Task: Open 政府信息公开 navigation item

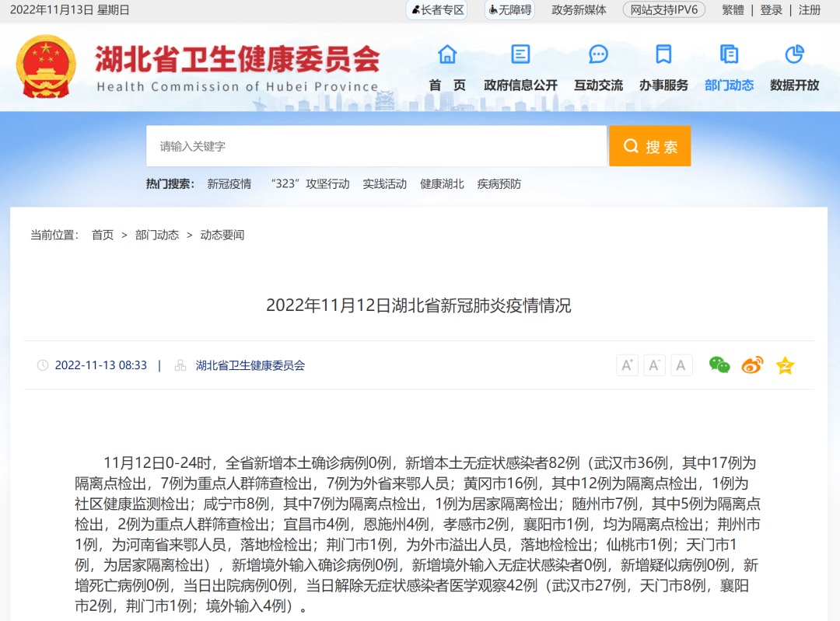Action: pos(520,85)
